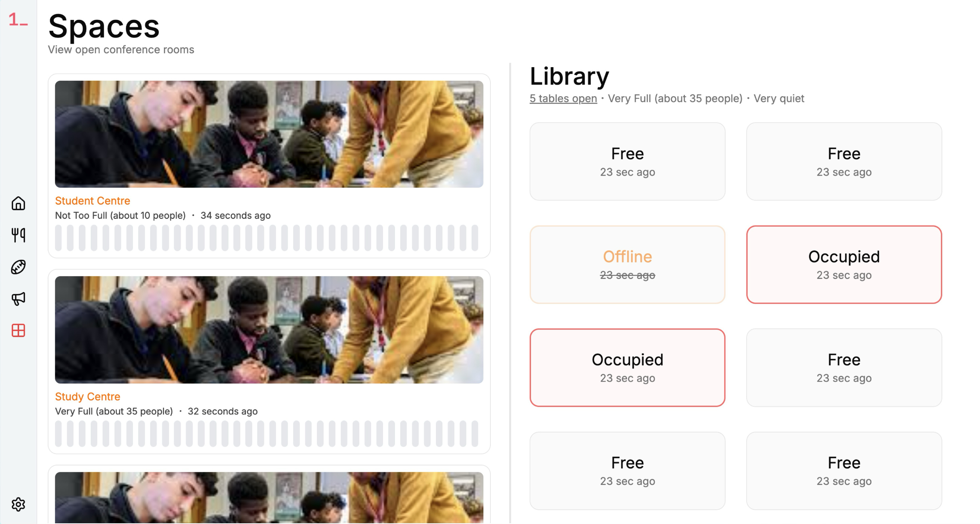Image resolution: width=980 pixels, height=524 pixels.
Task: Click the Study Centre photo thumbnail
Action: pyautogui.click(x=269, y=330)
